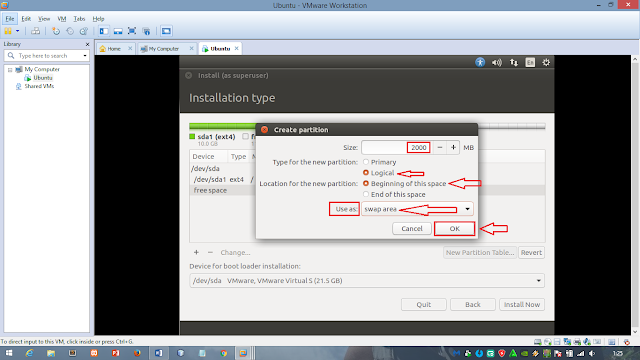Toggle the library sidebar view icon

tap(104, 31)
